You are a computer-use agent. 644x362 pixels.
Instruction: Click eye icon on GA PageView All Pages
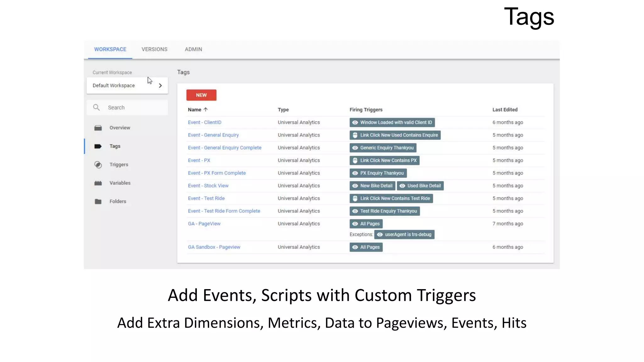click(x=355, y=224)
